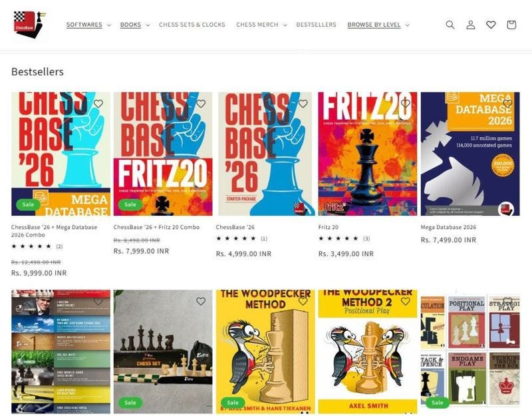Open Chess Sets & Clocks menu item
Image resolution: width=532 pixels, height=416 pixels.
tap(192, 25)
